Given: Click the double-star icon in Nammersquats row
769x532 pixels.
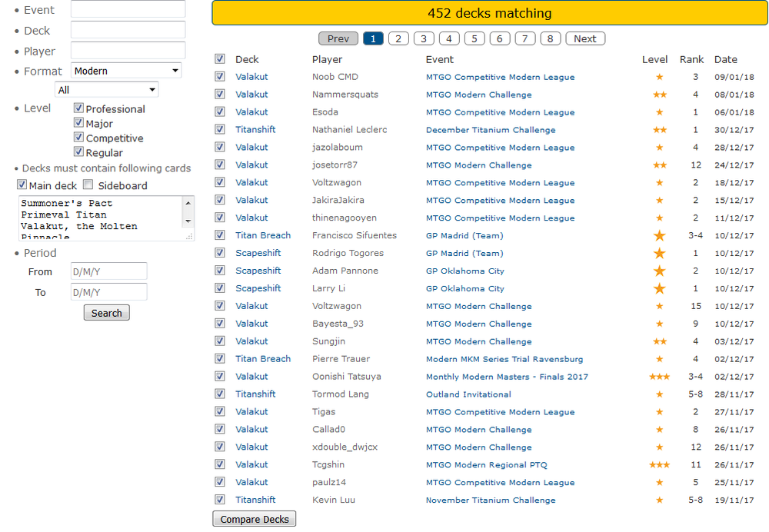Looking at the screenshot, I should click(659, 95).
